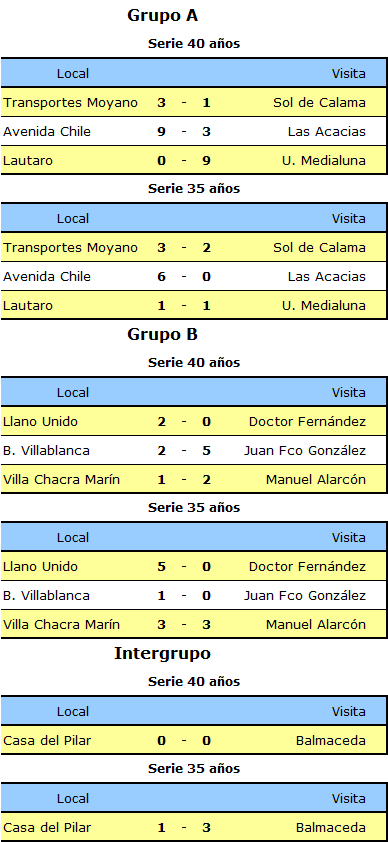Viewport: 388px width, 842px height.
Task: Click Local header of Grupo A Serie 40
Action: pyautogui.click(x=73, y=74)
